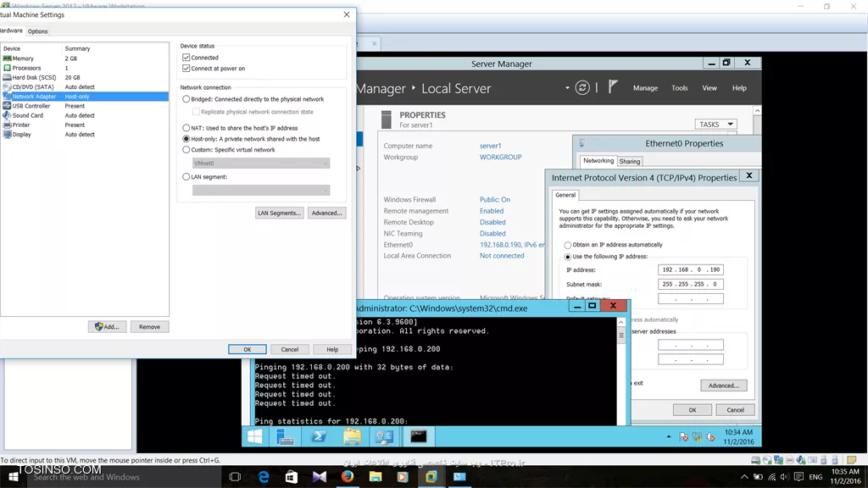Screen dimensions: 868x488
Task: Open Windows Store from host taskbar
Action: pos(292,476)
